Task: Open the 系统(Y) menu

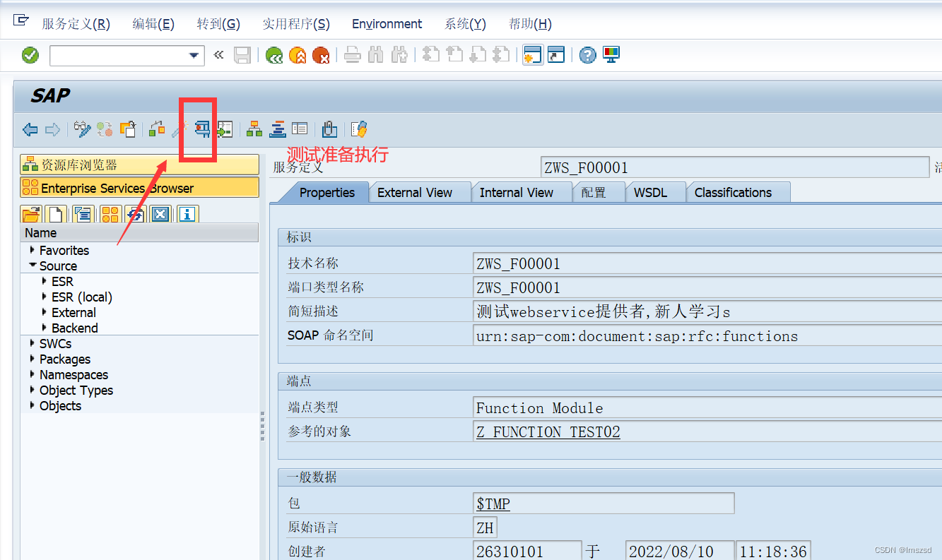Action: [x=466, y=24]
